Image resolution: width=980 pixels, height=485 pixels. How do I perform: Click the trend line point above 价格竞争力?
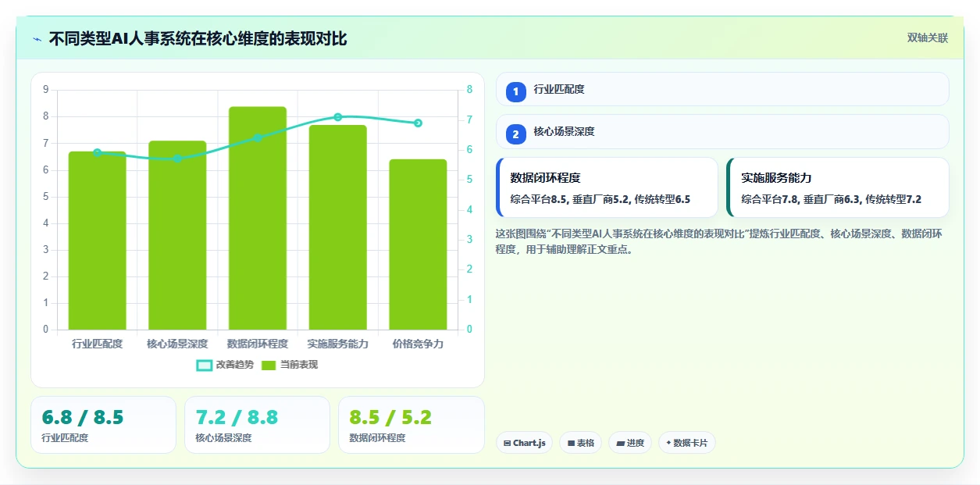pyautogui.click(x=418, y=123)
